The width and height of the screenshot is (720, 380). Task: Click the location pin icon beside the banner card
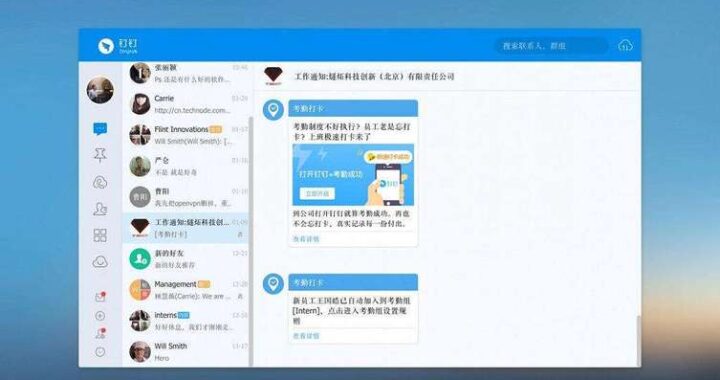click(273, 110)
